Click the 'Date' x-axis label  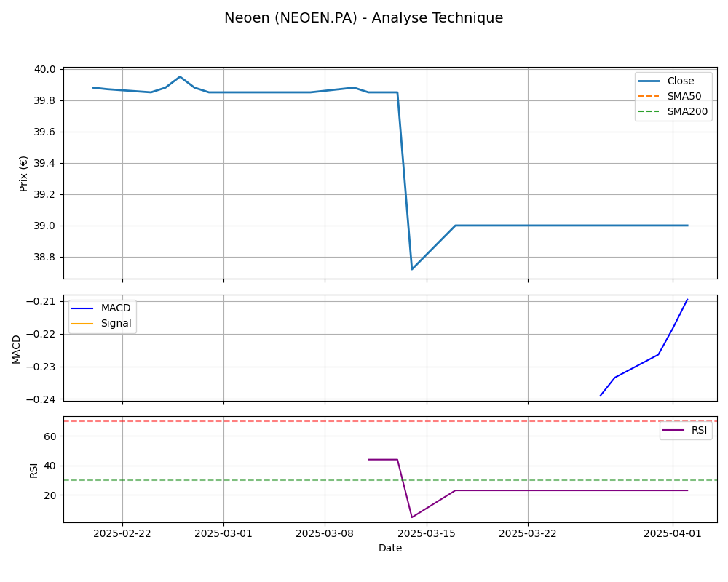[390, 548]
